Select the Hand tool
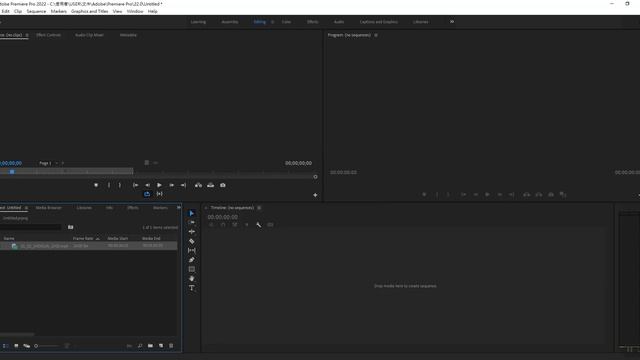640x360 pixels. click(191, 278)
